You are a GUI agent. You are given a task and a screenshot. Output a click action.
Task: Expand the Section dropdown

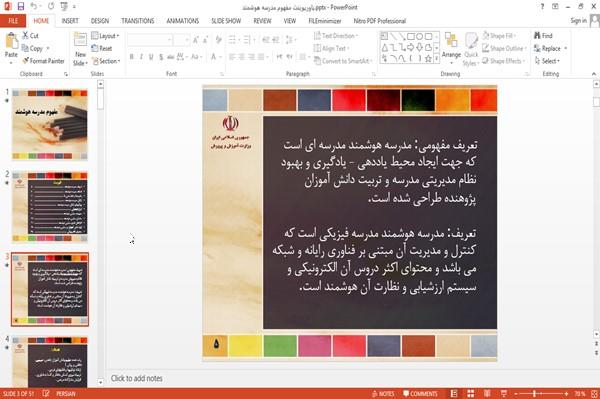click(106, 61)
